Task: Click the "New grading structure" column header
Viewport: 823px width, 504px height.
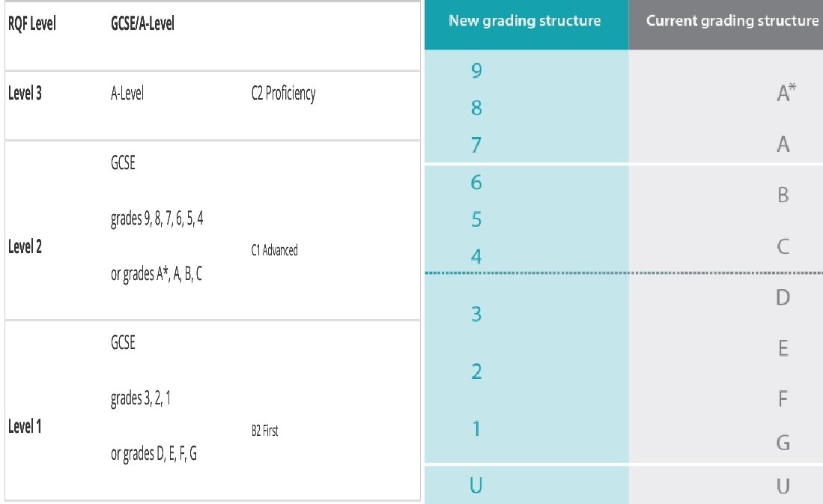Action: point(524,21)
